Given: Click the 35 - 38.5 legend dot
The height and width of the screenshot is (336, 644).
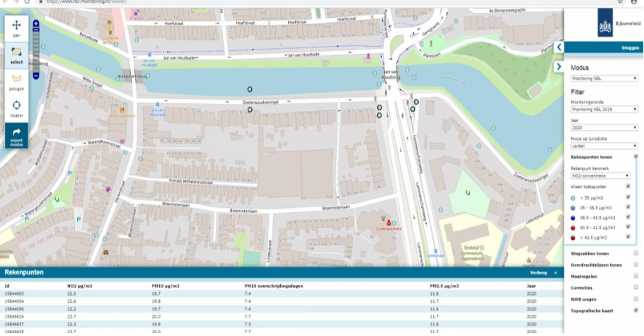Looking at the screenshot, I should click(x=573, y=208).
